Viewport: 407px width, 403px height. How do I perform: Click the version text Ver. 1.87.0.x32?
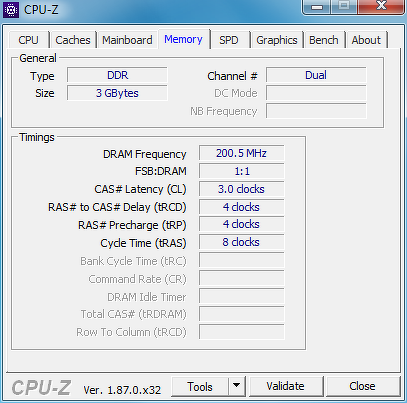tap(122, 390)
